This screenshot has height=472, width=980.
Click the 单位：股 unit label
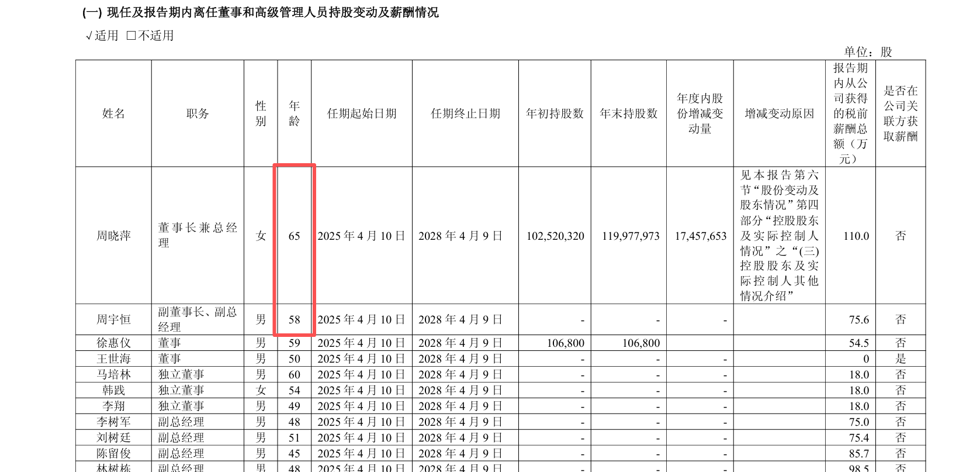point(868,51)
